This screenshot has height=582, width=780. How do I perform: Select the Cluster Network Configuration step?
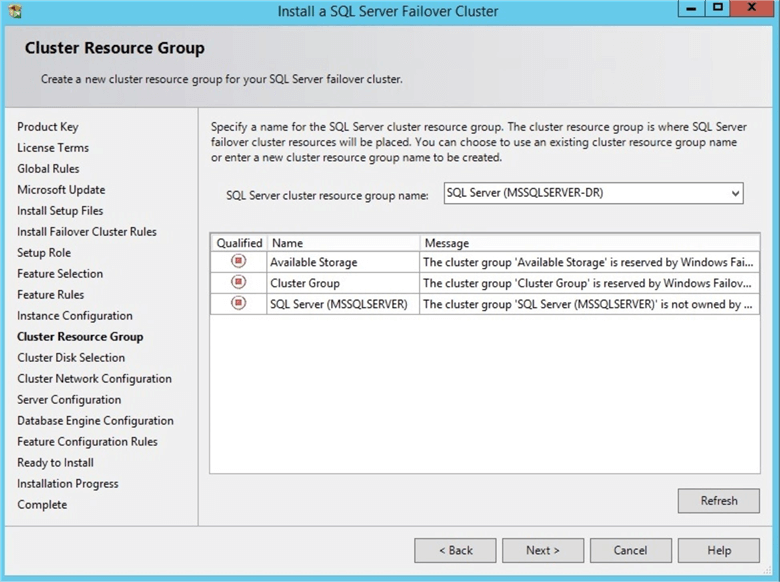(x=94, y=379)
